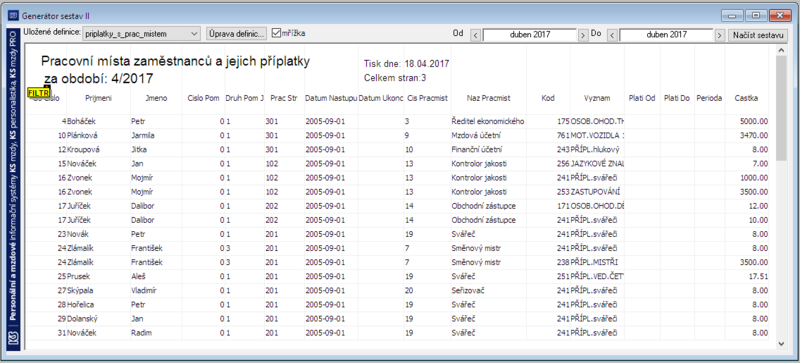Screen dimensions: 800x363
Task: Click the KS logo icon in the sidebar
Action: click(14, 338)
